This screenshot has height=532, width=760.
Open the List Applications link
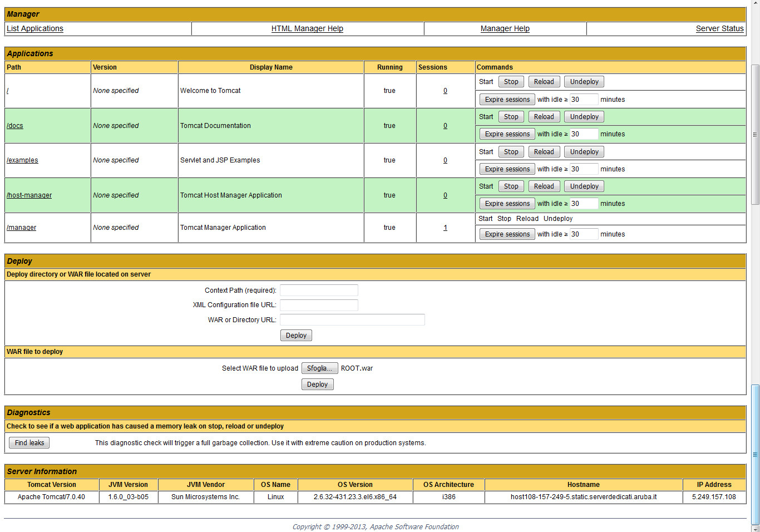[35, 28]
